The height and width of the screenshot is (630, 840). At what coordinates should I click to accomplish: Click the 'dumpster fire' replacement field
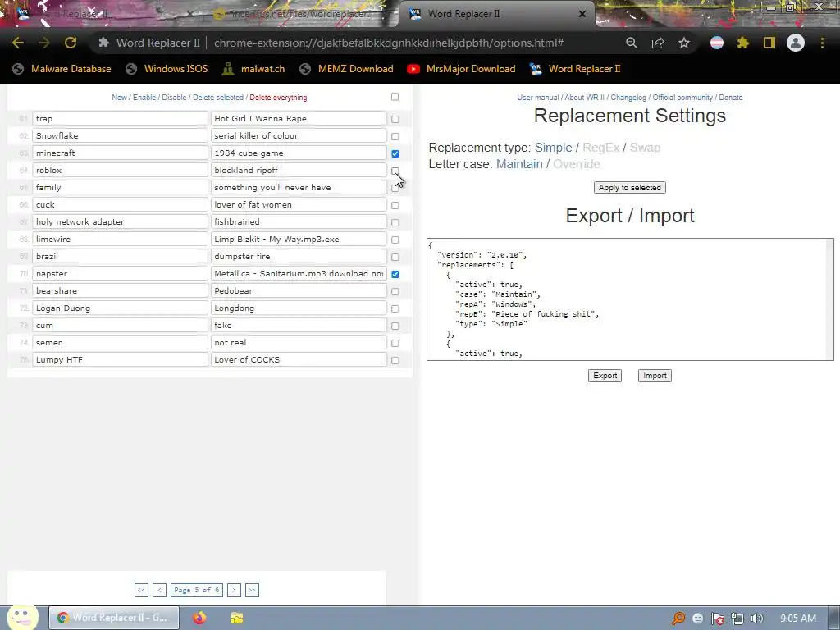(299, 257)
